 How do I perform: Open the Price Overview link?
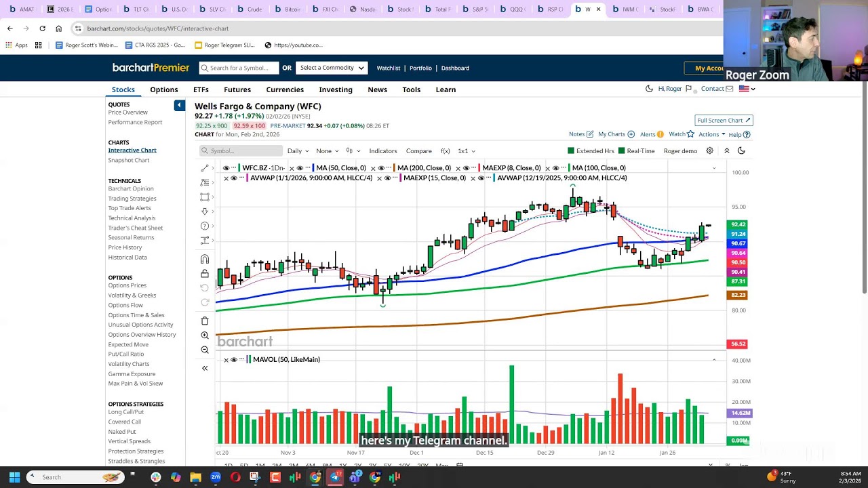128,113
